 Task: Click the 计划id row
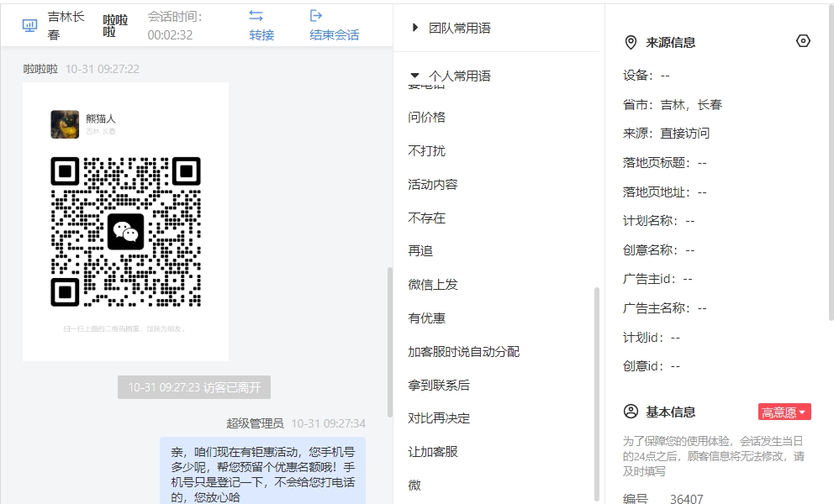pyautogui.click(x=652, y=337)
